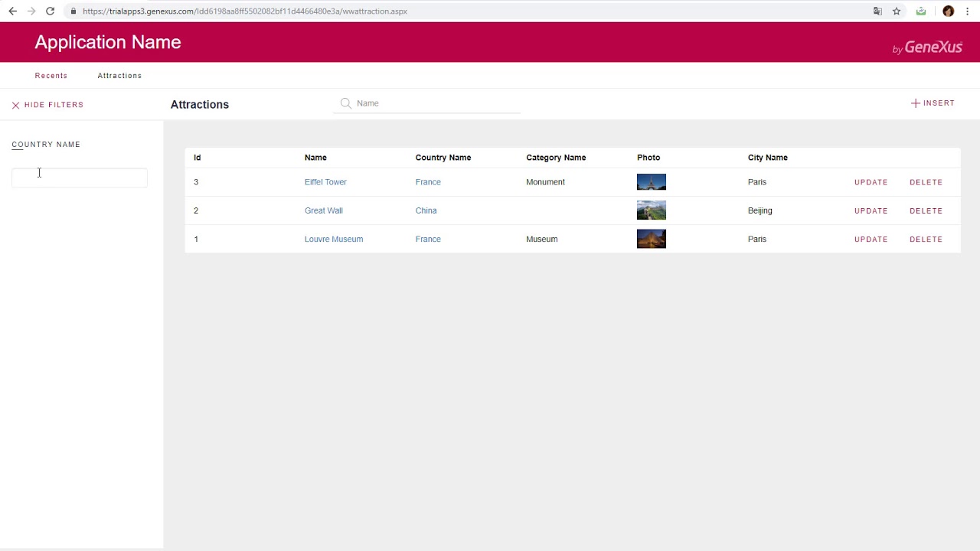Open the Recents tab

pyautogui.click(x=51, y=76)
